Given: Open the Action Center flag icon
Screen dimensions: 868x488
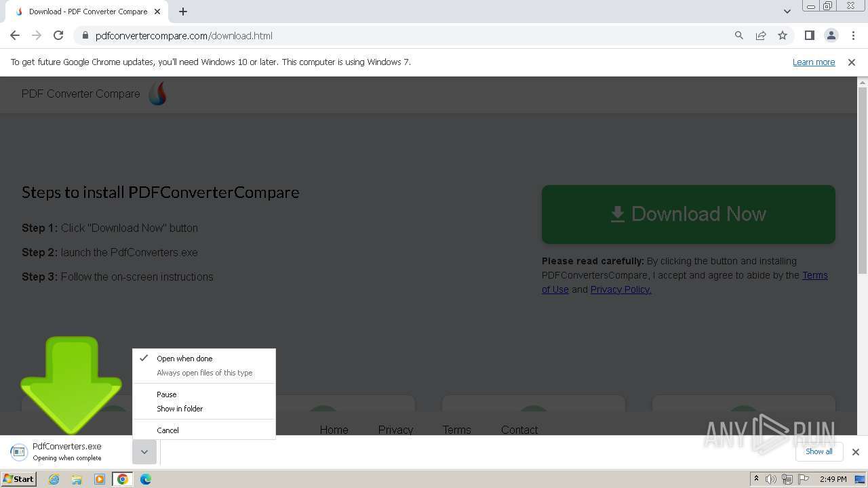Looking at the screenshot, I should [804, 479].
